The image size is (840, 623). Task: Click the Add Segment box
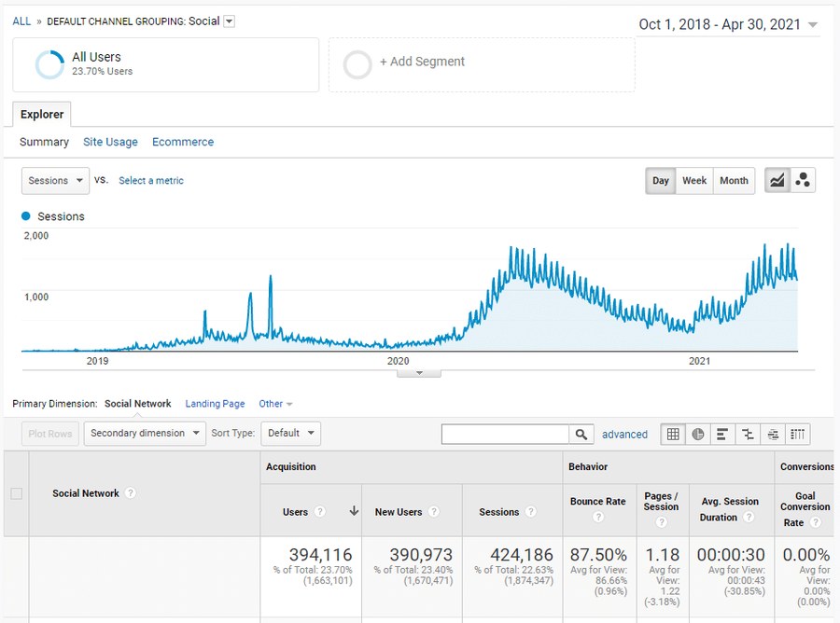point(482,64)
